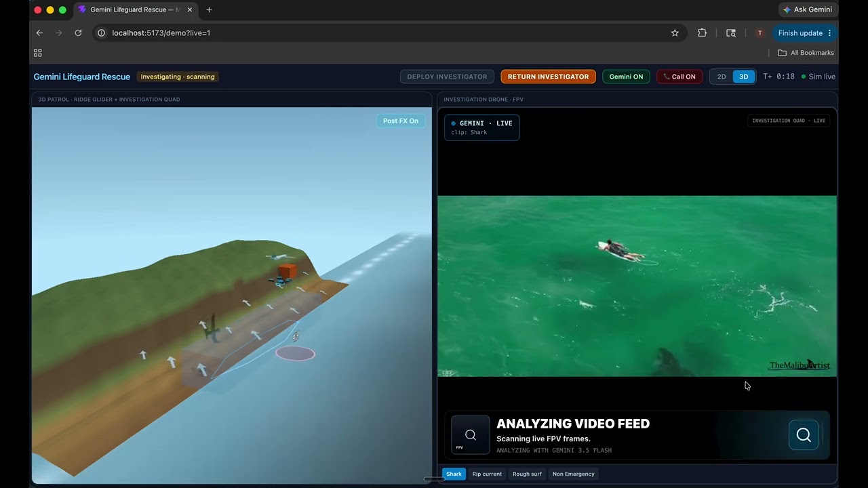868x488 pixels.
Task: Click the T+ 0:18 timer readout
Action: tap(778, 77)
